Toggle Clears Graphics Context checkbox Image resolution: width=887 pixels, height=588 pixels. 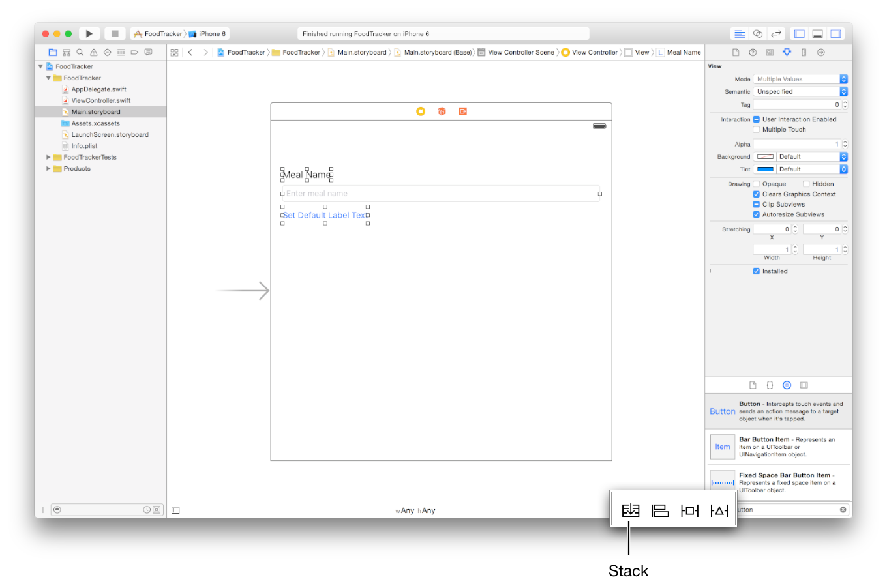point(757,194)
